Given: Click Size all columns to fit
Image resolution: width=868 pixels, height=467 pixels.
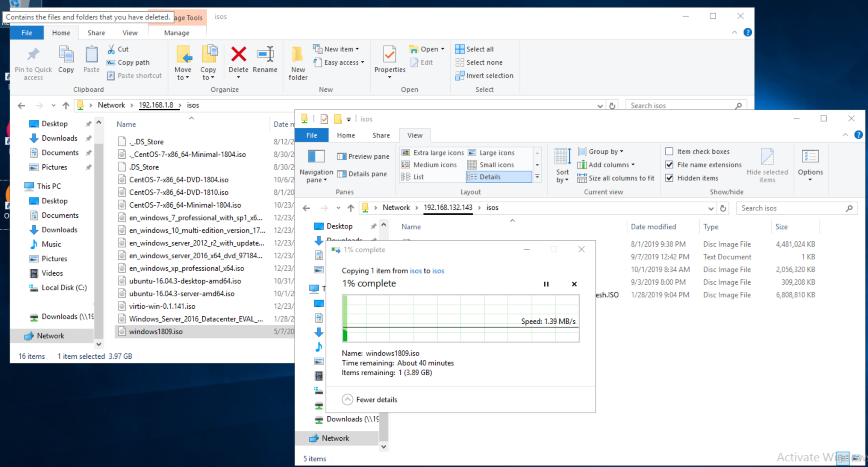Looking at the screenshot, I should click(621, 178).
